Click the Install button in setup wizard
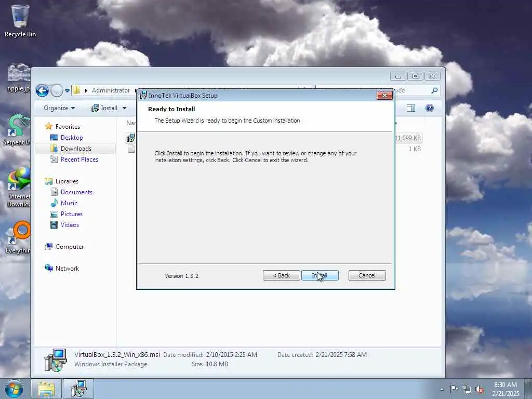 [x=320, y=275]
